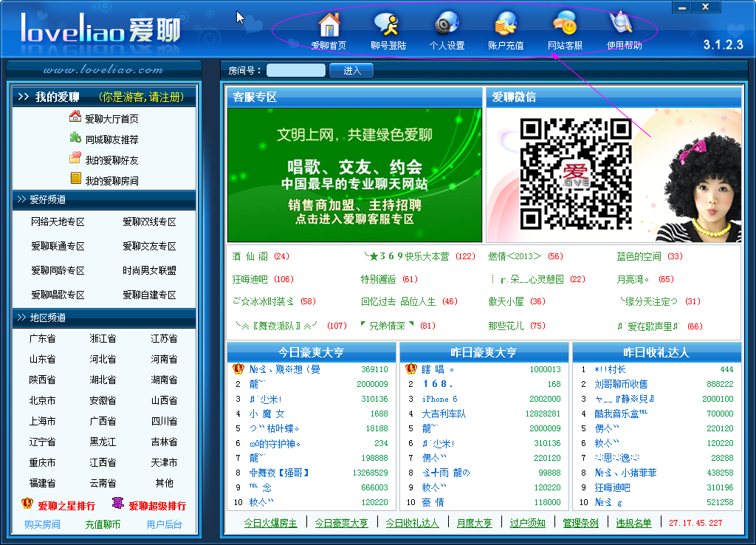756x545 pixels.
Task: Click the 聊号登陆 login icon
Action: pos(388,24)
